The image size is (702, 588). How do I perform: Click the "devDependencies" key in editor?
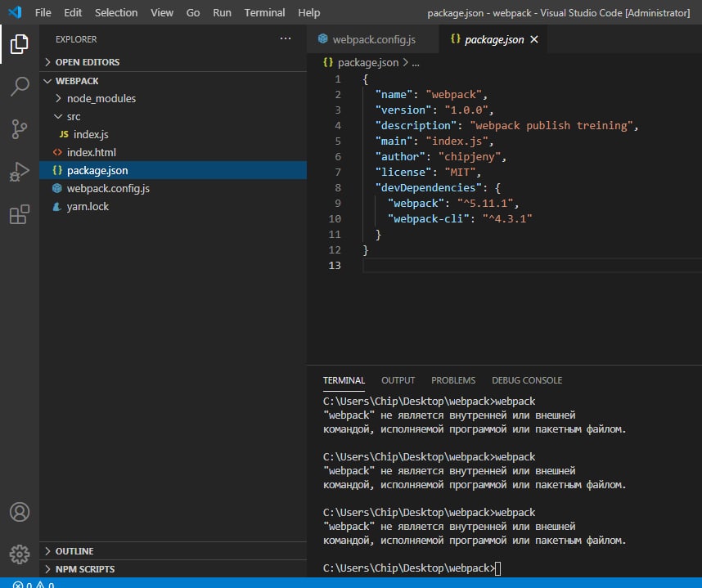click(428, 187)
